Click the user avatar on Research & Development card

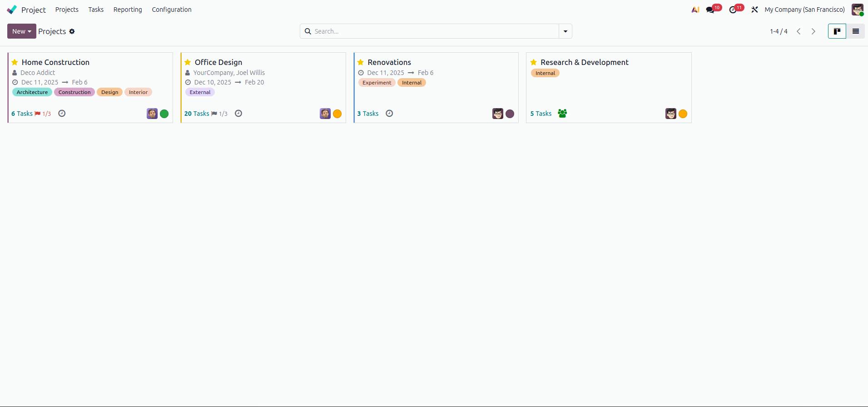[671, 114]
